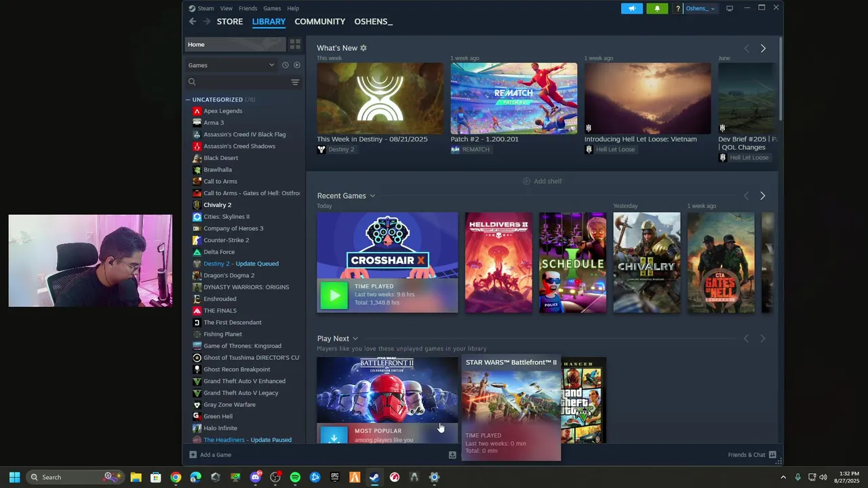Select Black Desert in the game list
Image resolution: width=868 pixels, height=488 pixels.
[221, 158]
